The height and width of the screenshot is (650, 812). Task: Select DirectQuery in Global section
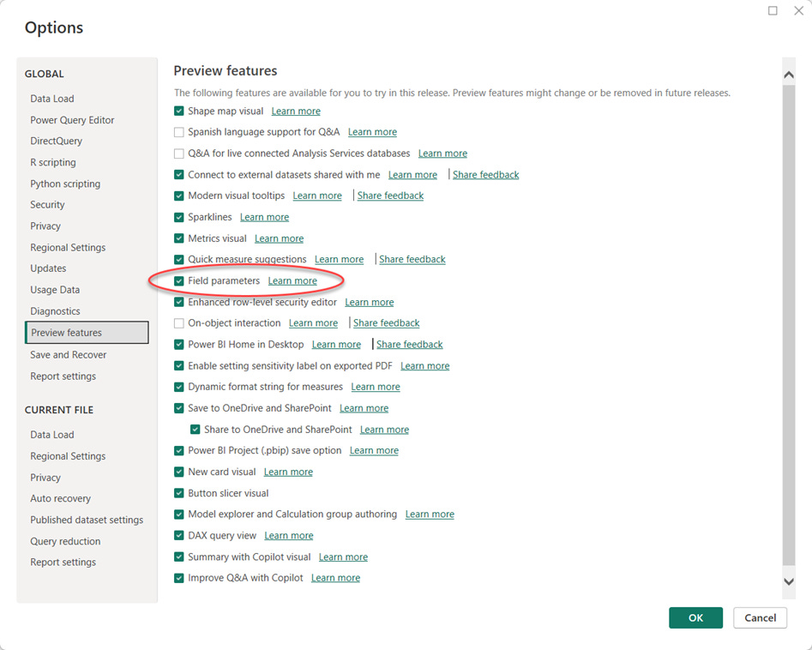pos(56,141)
